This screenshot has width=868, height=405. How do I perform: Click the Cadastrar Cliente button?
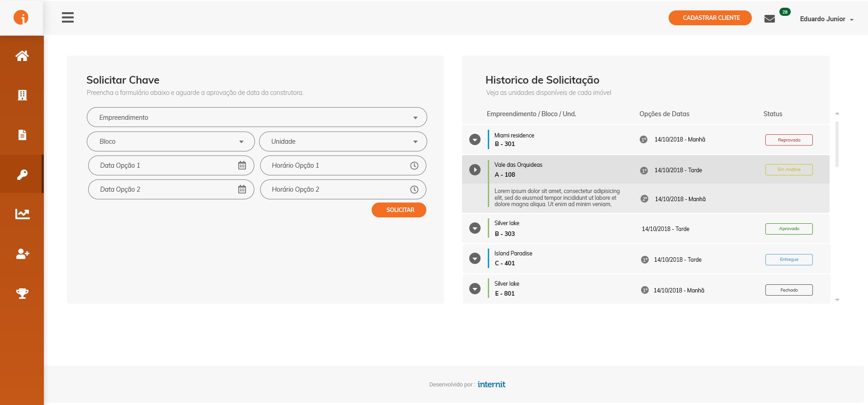pos(710,18)
